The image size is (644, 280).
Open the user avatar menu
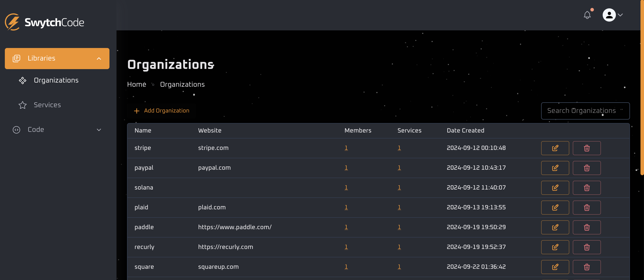pos(609,15)
